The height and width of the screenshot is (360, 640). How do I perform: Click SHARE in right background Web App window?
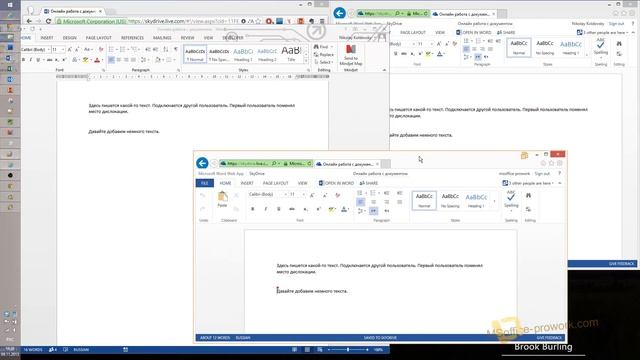(506, 32)
